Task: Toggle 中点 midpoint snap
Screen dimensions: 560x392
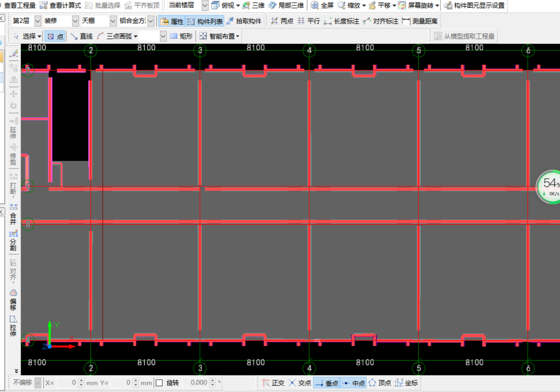Action: (353, 383)
